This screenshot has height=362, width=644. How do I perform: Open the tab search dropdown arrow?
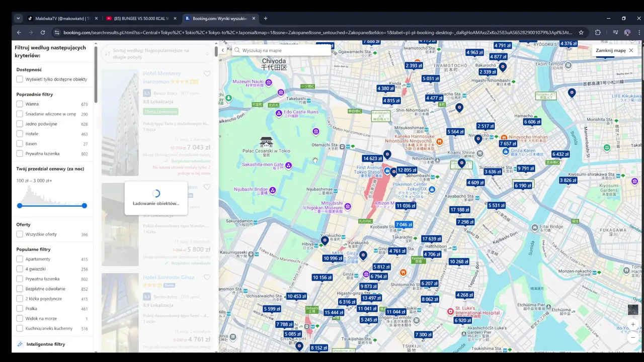(x=18, y=19)
